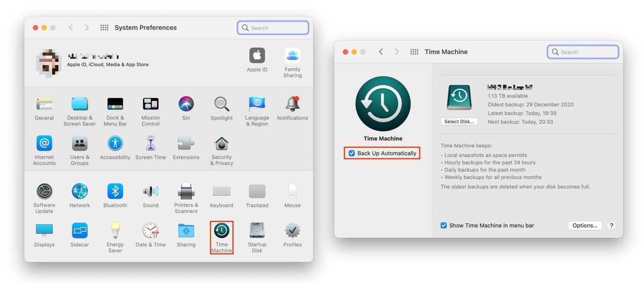Viewport: 644px width, 283px height.
Task: Open Internet Accounts pane
Action: pyautogui.click(x=44, y=143)
